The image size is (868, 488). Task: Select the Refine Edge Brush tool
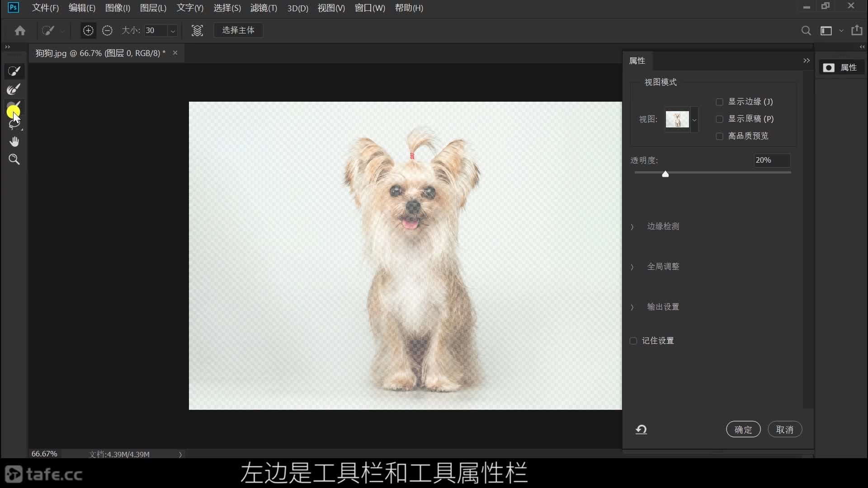(14, 89)
